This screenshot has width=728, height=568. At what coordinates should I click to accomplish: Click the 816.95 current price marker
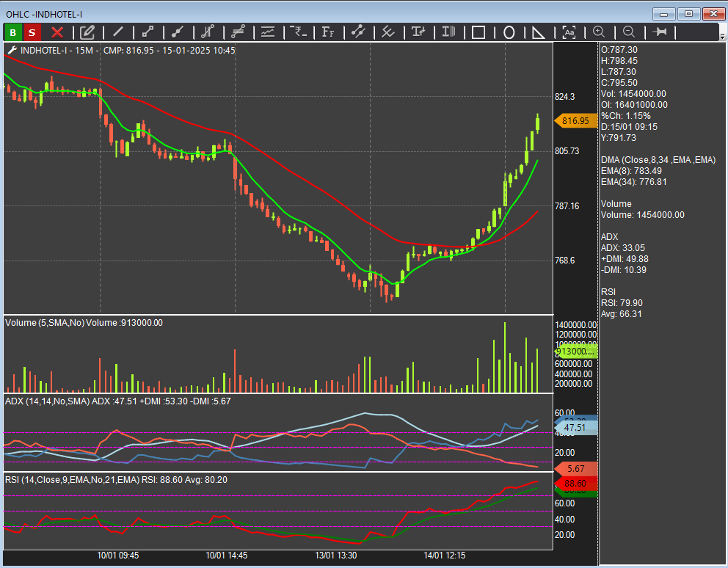(575, 121)
